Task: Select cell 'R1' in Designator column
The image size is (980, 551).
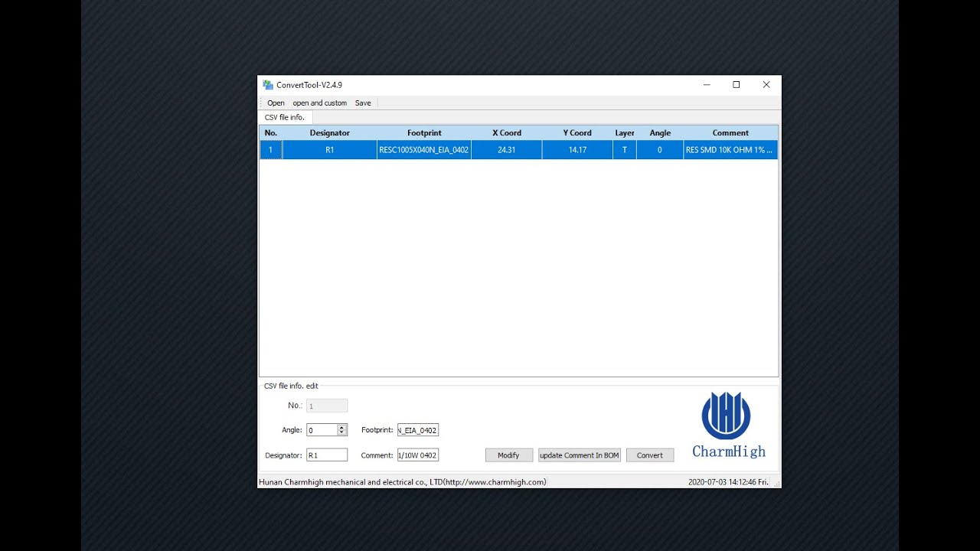Action: [330, 150]
